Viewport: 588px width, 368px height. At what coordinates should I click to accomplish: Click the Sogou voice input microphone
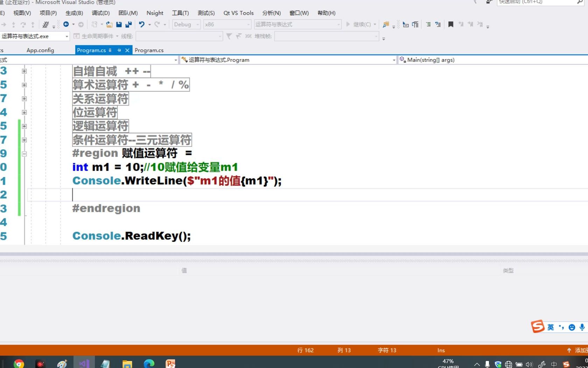click(582, 327)
